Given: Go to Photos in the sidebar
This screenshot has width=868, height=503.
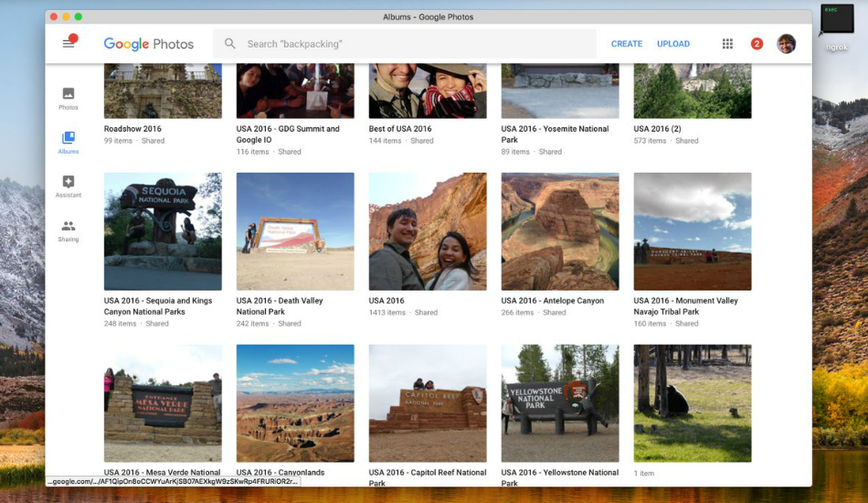Looking at the screenshot, I should (x=69, y=99).
